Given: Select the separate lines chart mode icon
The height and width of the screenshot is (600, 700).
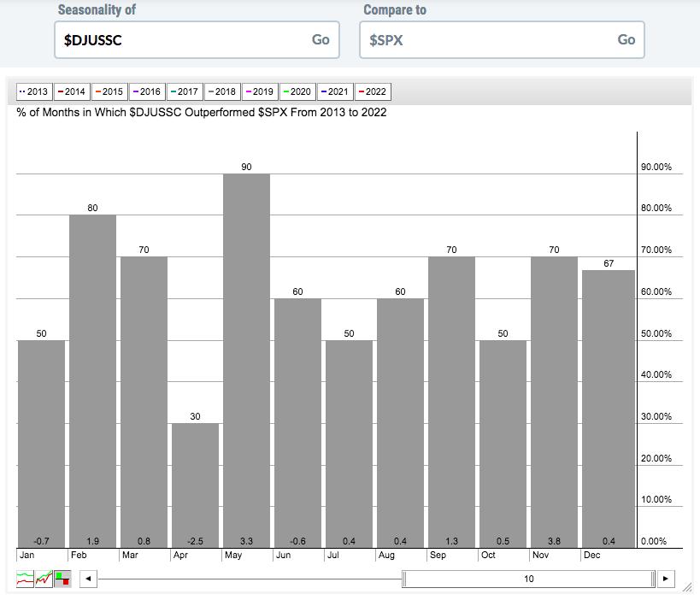Looking at the screenshot, I should (x=25, y=579).
